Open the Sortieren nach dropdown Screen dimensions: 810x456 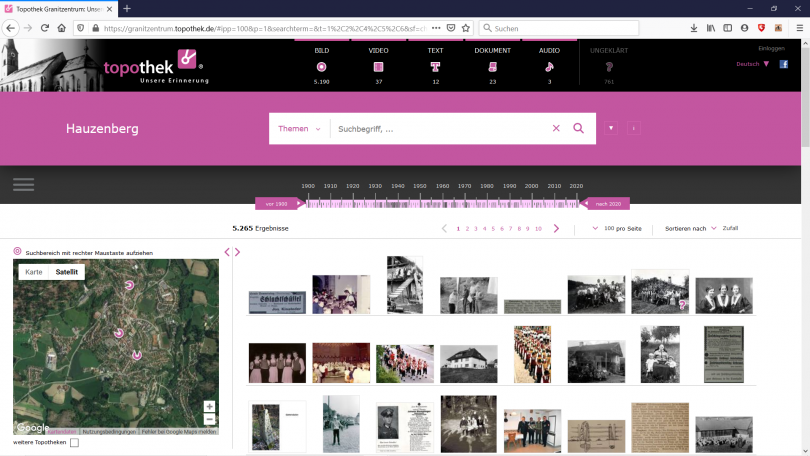point(690,229)
